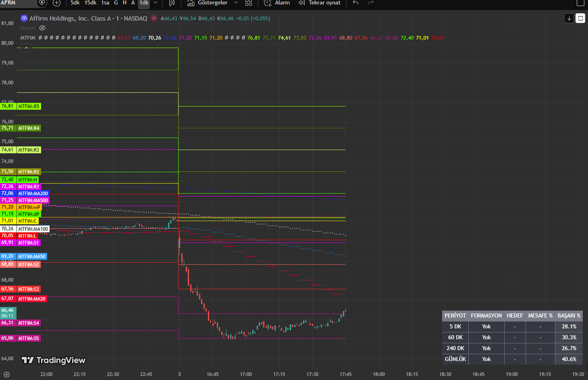Screen dimensions: 588x380
Task: Click the FORMASYON column header
Action: 486,316
